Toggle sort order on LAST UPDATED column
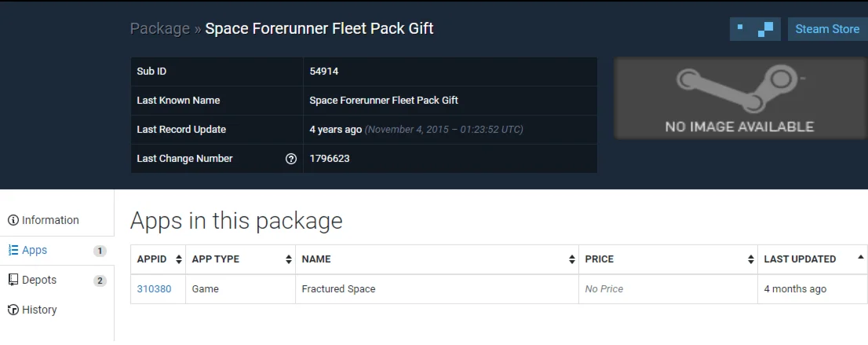This screenshot has height=345, width=868. coord(811,259)
